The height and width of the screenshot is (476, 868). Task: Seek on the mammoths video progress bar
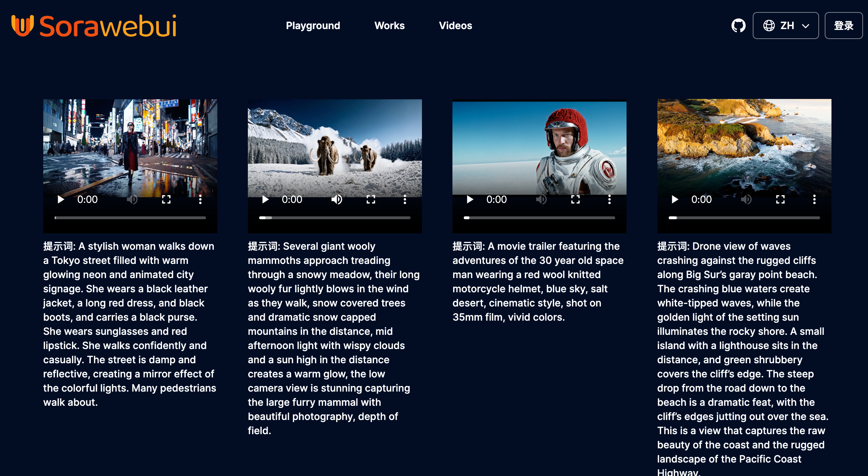[335, 218]
